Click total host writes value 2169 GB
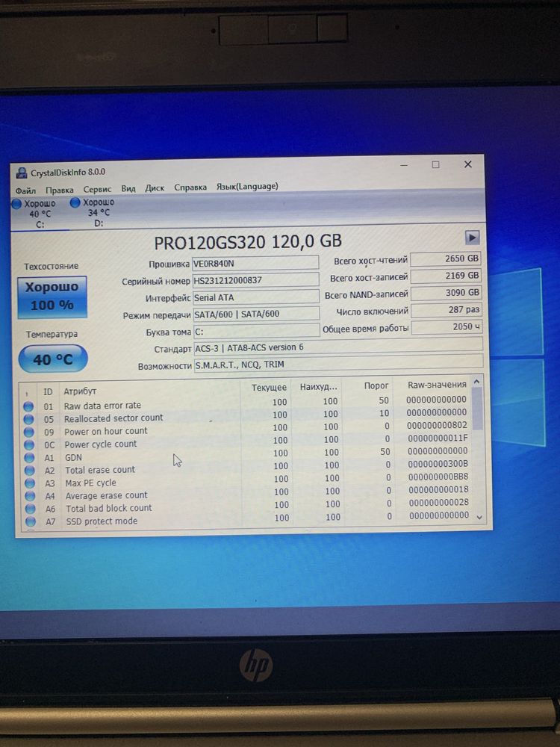 [446, 276]
